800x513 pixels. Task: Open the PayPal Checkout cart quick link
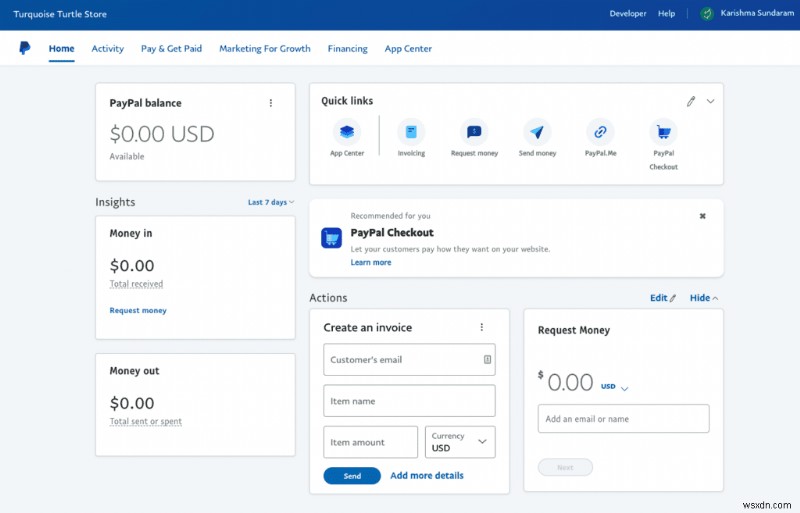tap(663, 132)
